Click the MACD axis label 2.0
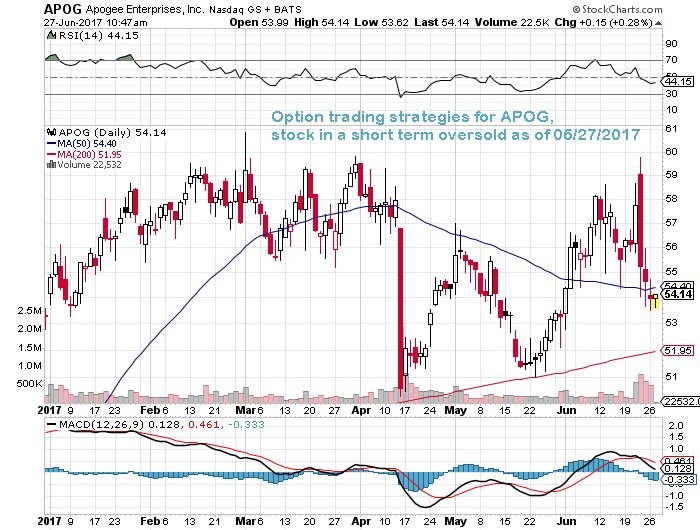 677,425
